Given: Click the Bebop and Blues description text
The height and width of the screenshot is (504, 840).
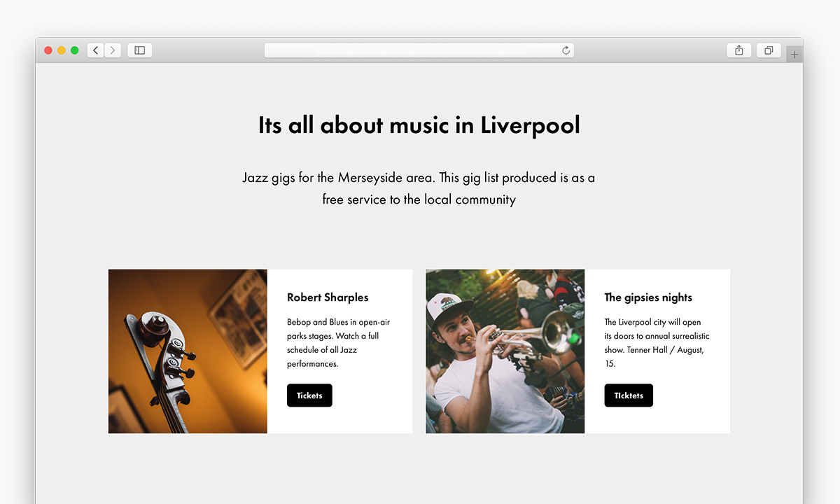Looking at the screenshot, I should 339,343.
